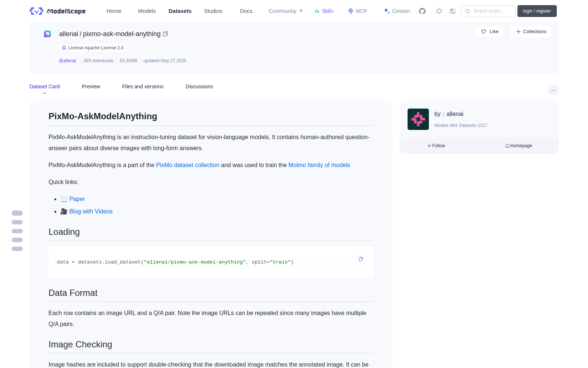
Task: Switch to Files and versions tab
Action: click(x=143, y=86)
